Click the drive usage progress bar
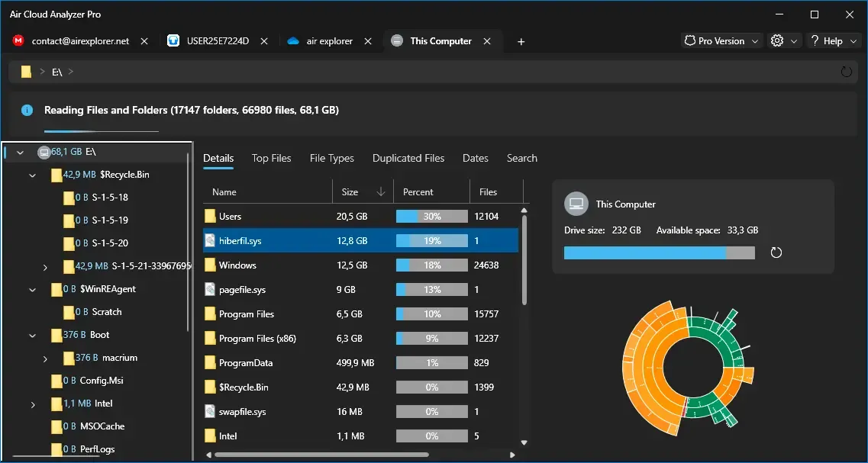The width and height of the screenshot is (868, 463). click(x=660, y=252)
